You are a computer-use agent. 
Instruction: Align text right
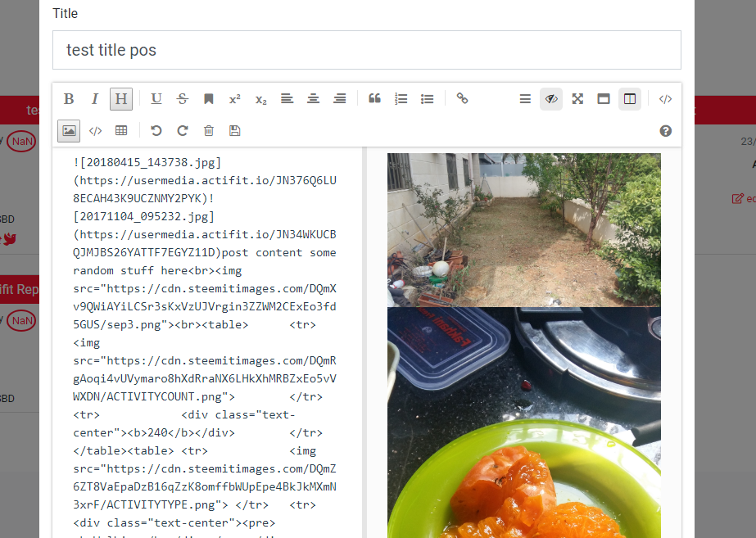pyautogui.click(x=339, y=99)
